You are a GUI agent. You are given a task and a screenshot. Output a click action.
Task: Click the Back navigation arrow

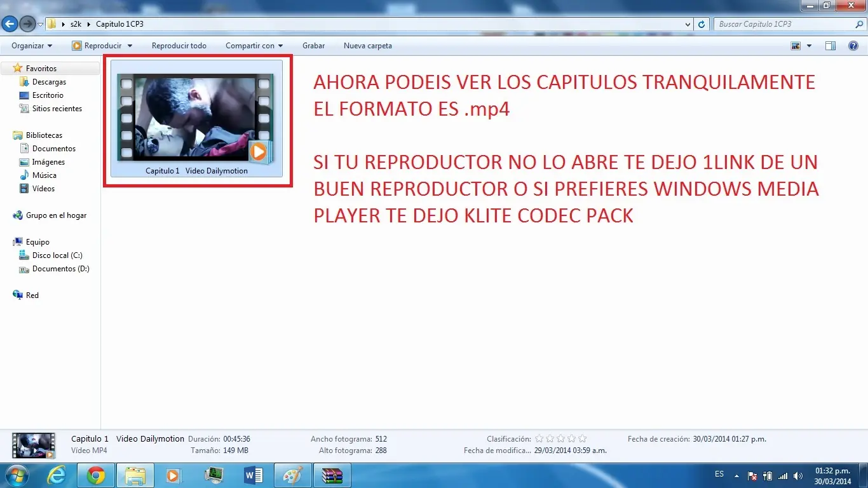point(10,24)
